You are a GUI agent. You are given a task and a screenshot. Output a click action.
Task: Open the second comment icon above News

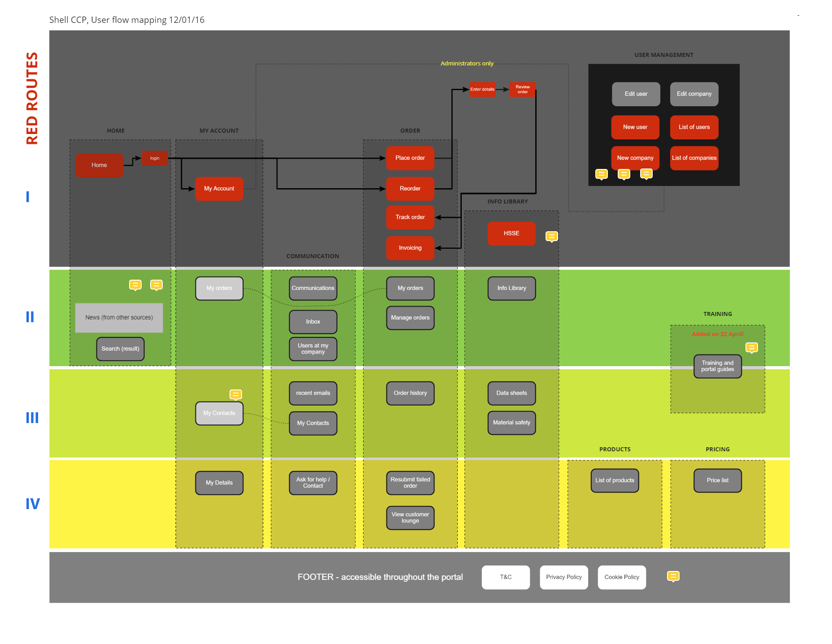(156, 285)
